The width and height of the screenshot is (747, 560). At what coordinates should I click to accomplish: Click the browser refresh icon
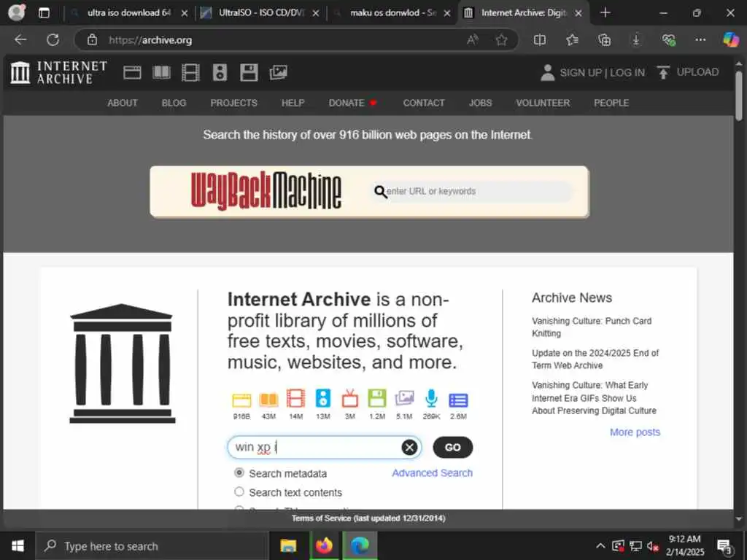coord(53,40)
